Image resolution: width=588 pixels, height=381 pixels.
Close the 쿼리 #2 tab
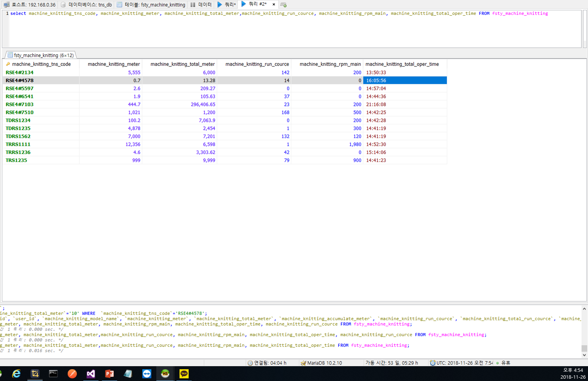click(274, 5)
